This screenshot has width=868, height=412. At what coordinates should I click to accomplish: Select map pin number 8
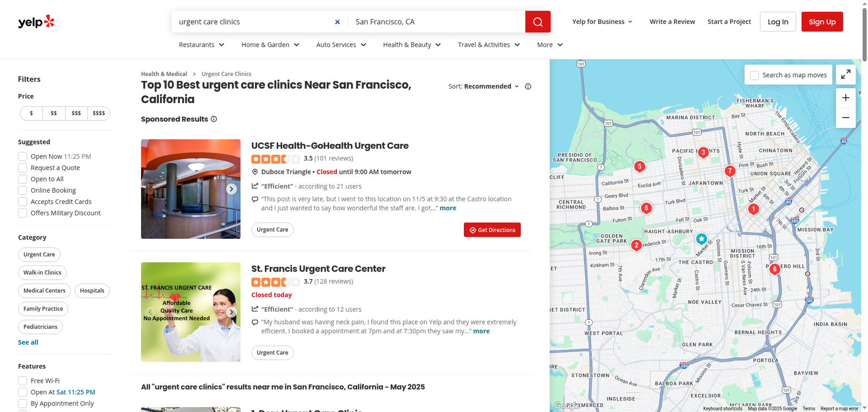[x=646, y=208]
